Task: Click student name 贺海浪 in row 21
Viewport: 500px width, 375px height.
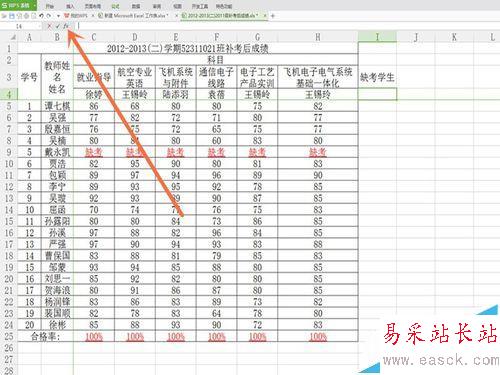Action: pos(57,290)
